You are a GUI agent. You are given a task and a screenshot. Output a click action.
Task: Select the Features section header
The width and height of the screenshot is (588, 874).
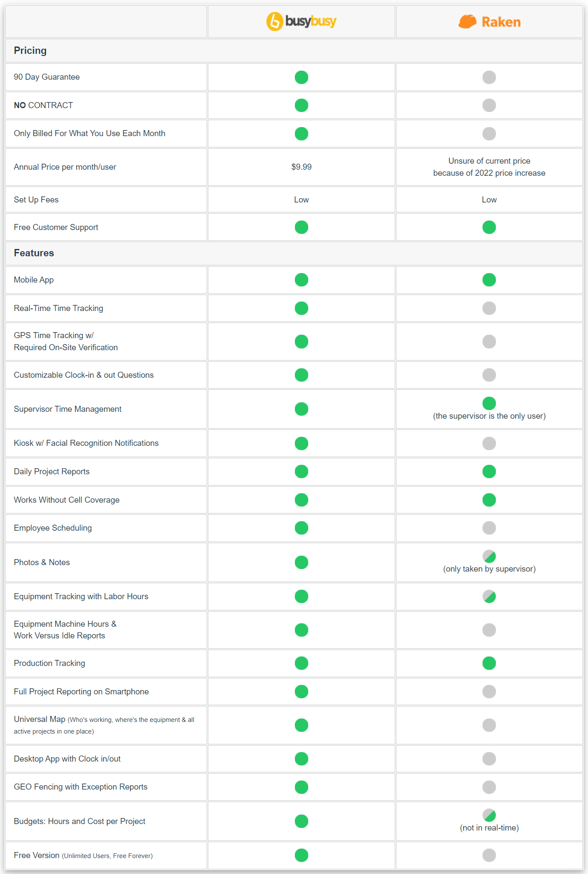(294, 253)
